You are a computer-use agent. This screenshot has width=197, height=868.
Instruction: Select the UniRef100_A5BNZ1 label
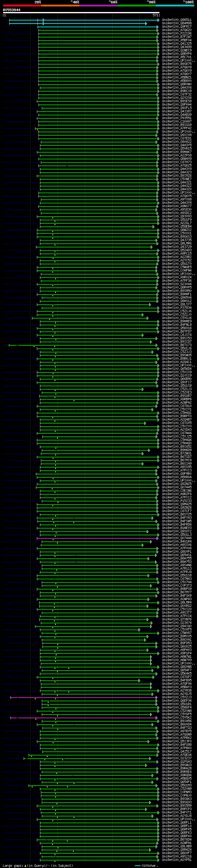coord(176,78)
